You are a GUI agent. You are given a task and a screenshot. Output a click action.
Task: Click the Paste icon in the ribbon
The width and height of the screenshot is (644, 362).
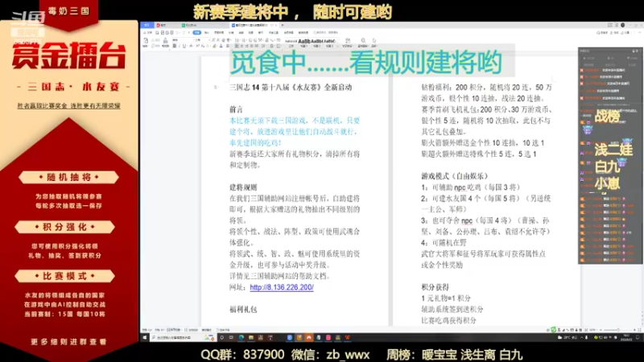[x=146, y=41]
